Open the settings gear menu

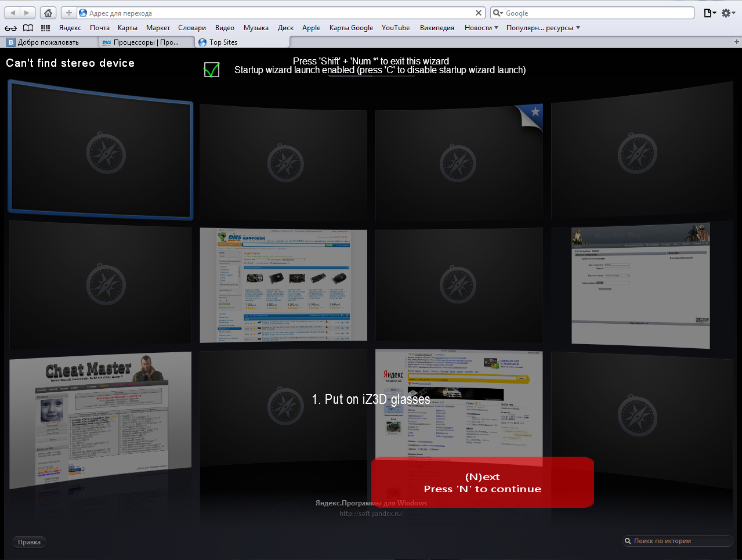tap(727, 13)
